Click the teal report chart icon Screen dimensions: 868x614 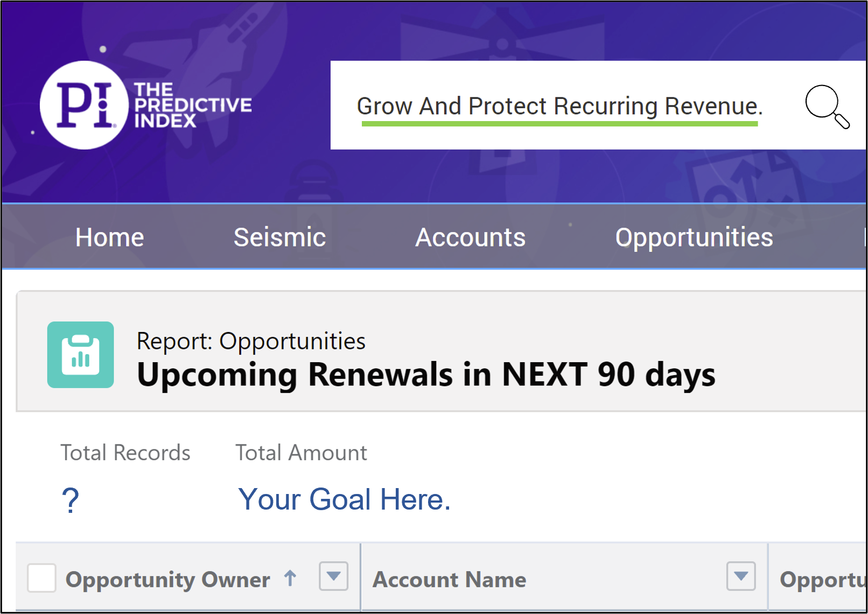[x=81, y=355]
